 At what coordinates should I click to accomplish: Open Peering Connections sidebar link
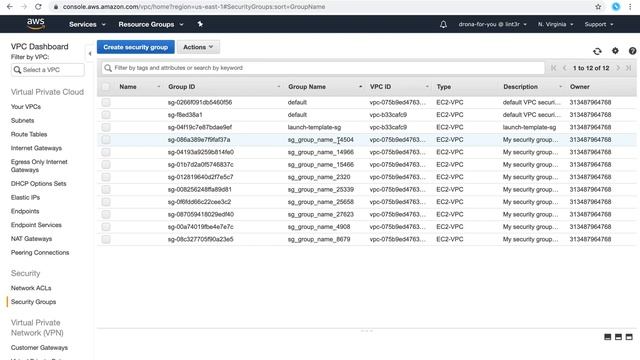40,253
